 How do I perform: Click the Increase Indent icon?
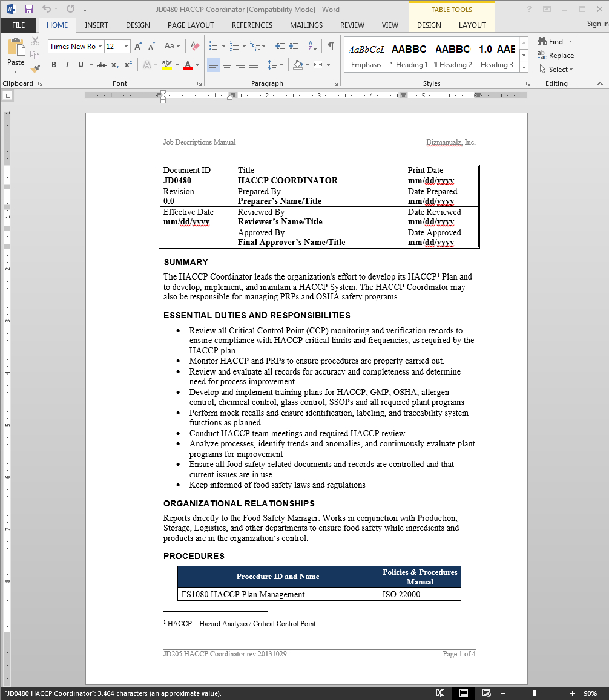(x=294, y=46)
